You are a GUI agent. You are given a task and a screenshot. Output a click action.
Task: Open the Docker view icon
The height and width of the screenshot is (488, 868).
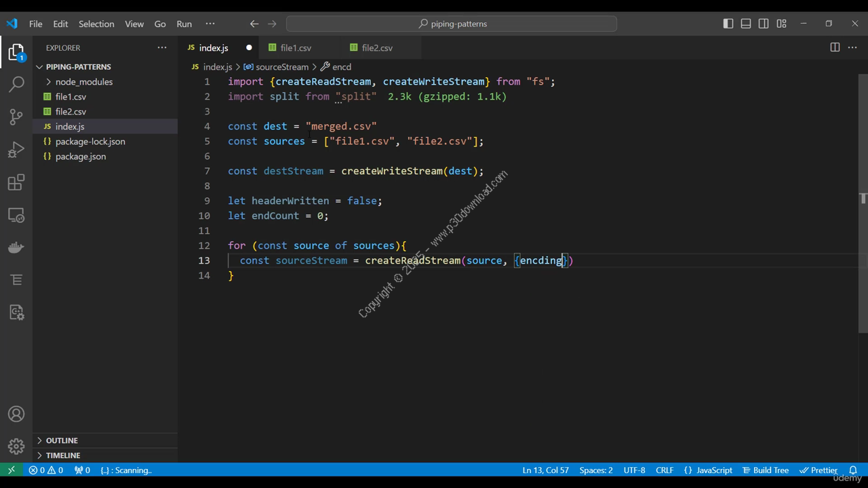coord(16,247)
